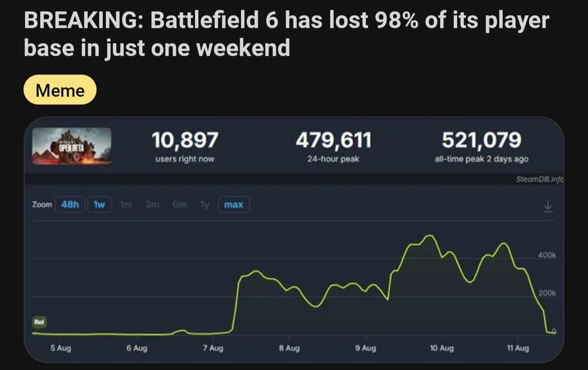The image size is (588, 370).
Task: Choose the 1m zoom option
Action: [x=126, y=204]
